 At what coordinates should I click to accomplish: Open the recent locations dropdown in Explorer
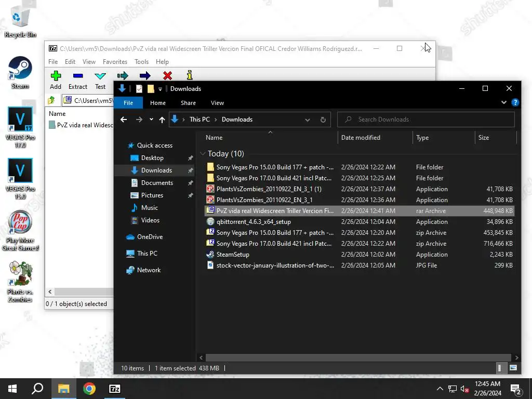click(151, 119)
